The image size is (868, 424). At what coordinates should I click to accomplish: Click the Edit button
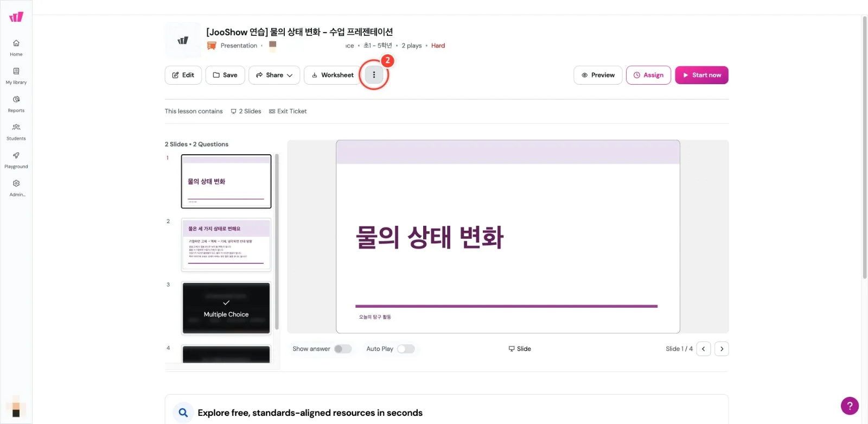pos(183,75)
